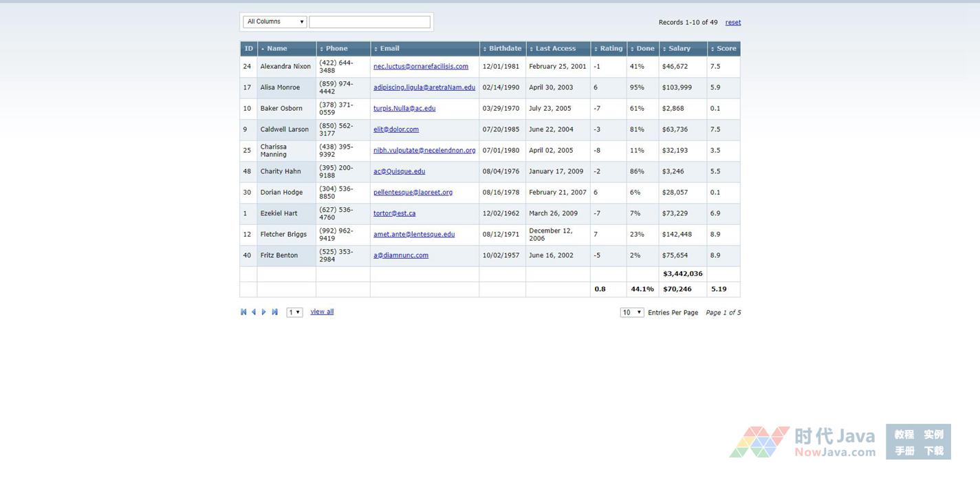Go to the previous page of records
Screen dimensions: 980x494
coord(254,312)
